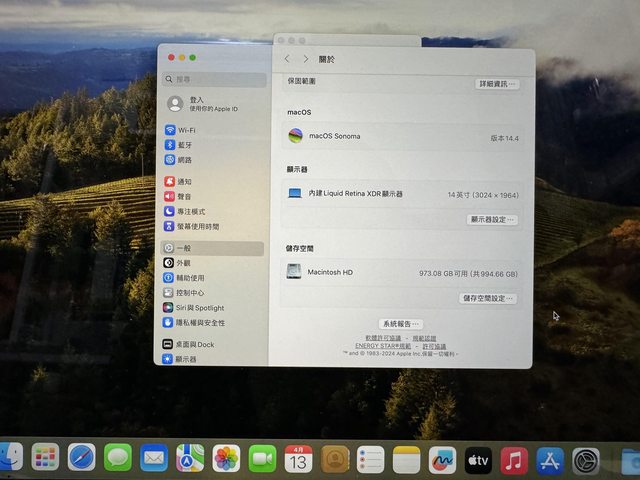Sign in with Apple ID (登入)

202,104
